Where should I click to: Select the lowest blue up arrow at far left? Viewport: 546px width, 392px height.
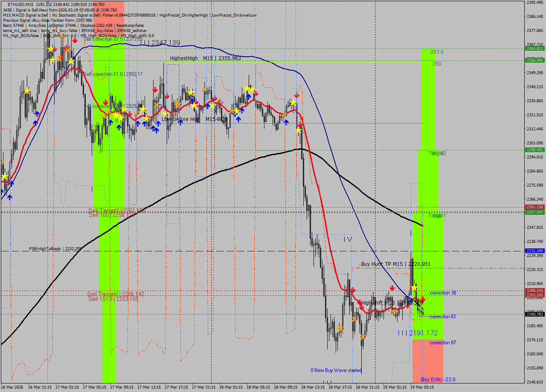coord(9,197)
